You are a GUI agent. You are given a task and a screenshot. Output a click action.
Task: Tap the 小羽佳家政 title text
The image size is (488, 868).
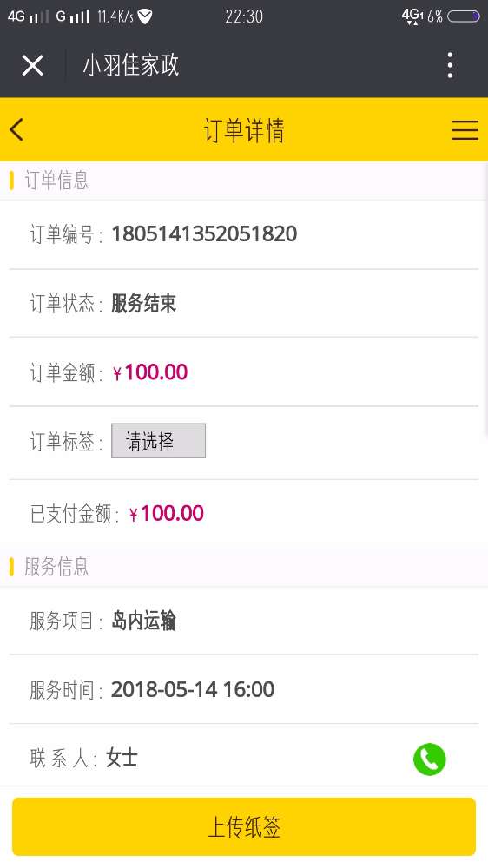131,65
